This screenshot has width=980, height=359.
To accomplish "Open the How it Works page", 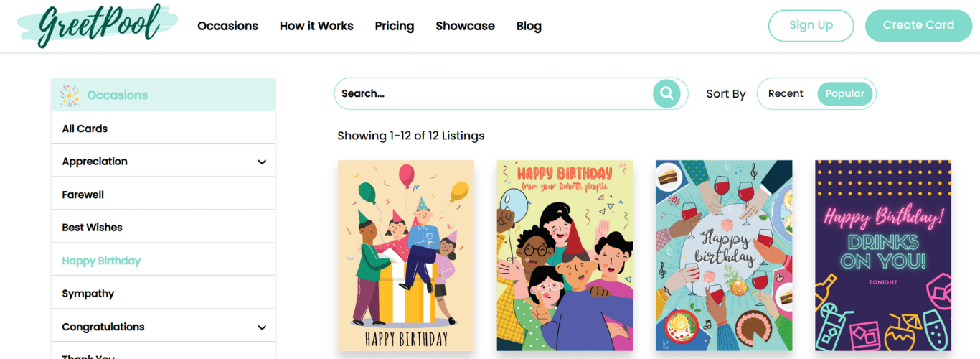I will click(x=316, y=26).
